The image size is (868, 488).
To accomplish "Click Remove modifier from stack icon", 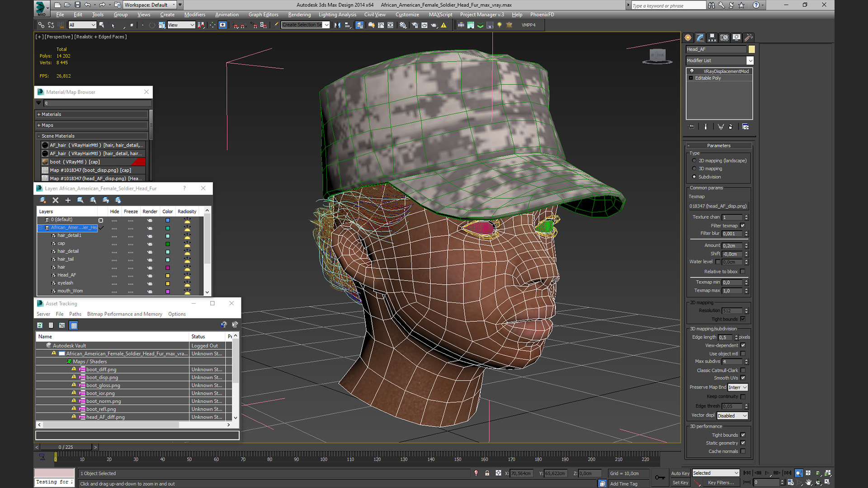I will [x=731, y=127].
